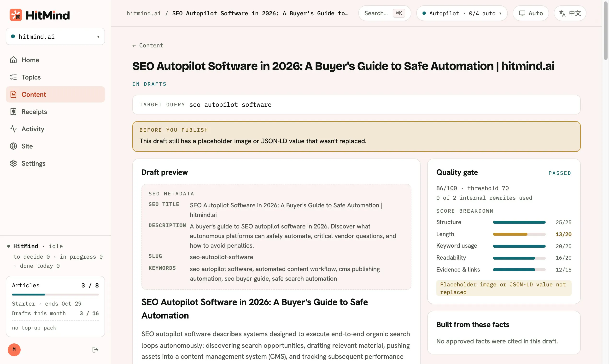Open the Settings gear icon
Screen dimensions: 609x364
click(13, 163)
